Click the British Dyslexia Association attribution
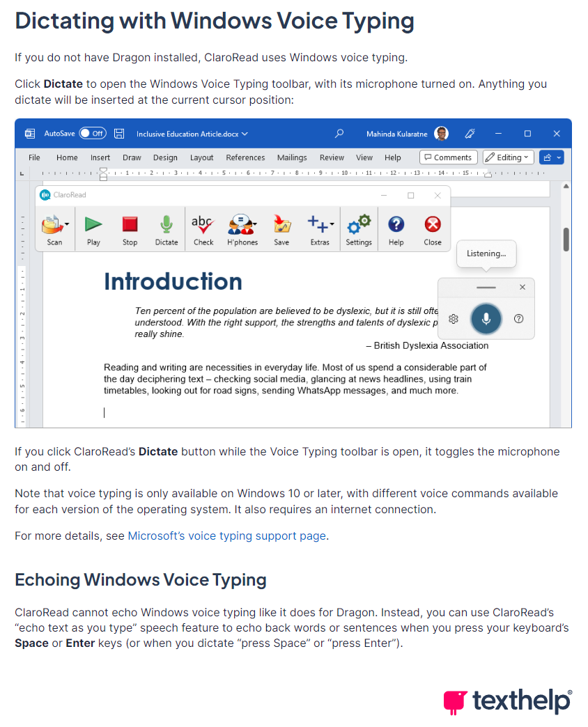The width and height of the screenshot is (588, 727). tap(427, 346)
